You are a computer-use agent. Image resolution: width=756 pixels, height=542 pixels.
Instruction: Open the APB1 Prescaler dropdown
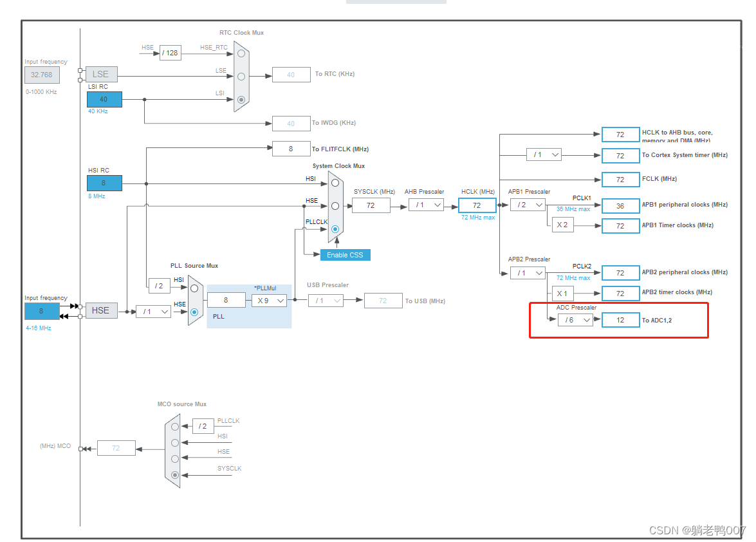point(528,205)
